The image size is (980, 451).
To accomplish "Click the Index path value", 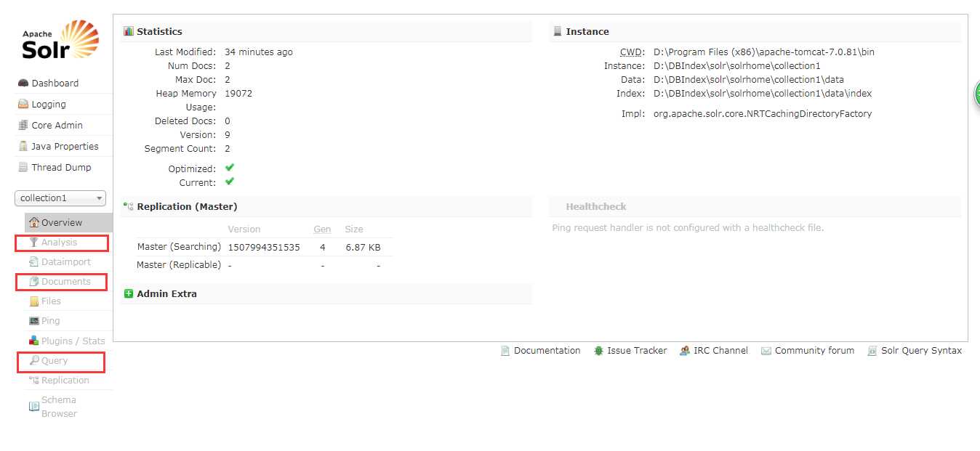I will point(763,93).
